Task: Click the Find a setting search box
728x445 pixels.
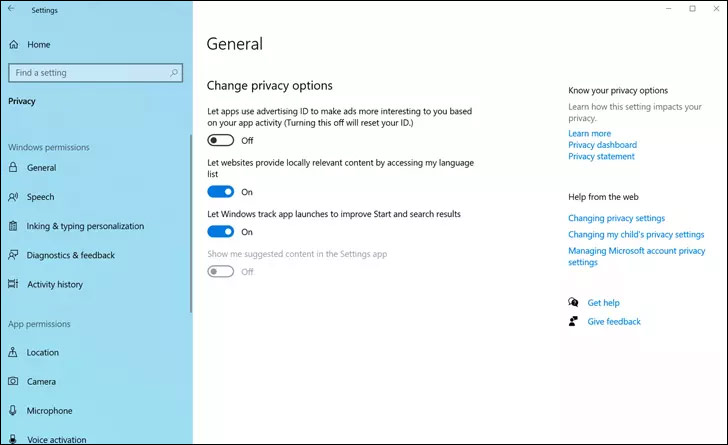Action: (88, 73)
